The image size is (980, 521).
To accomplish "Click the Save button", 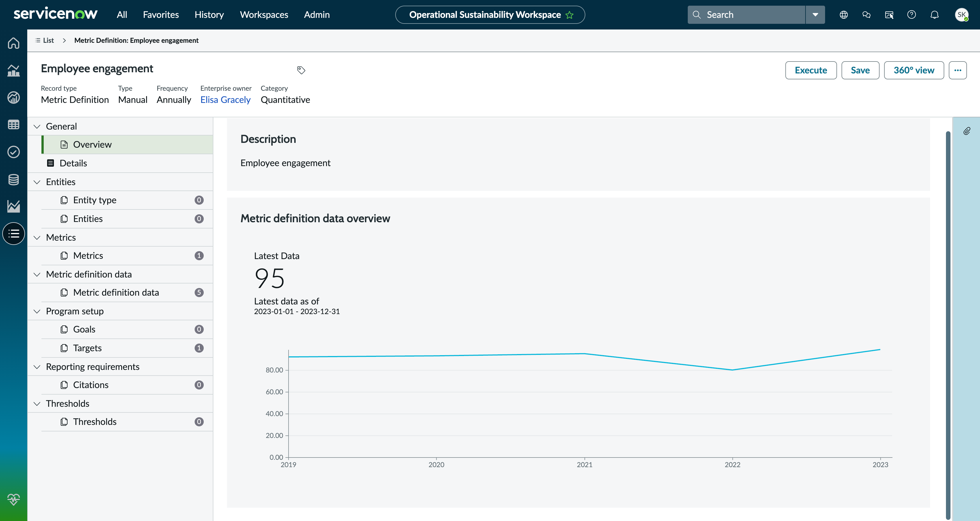I will point(860,70).
